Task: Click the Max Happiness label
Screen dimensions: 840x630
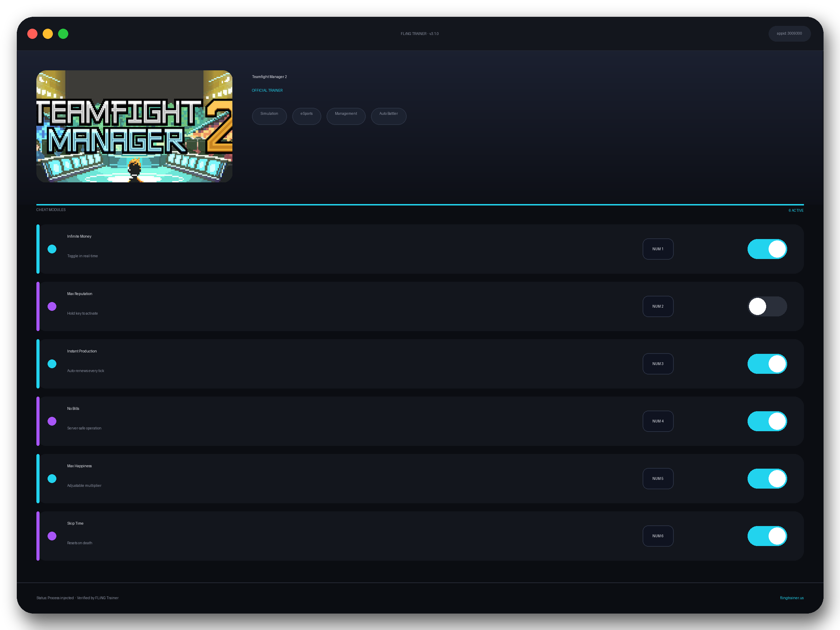Action: tap(79, 465)
